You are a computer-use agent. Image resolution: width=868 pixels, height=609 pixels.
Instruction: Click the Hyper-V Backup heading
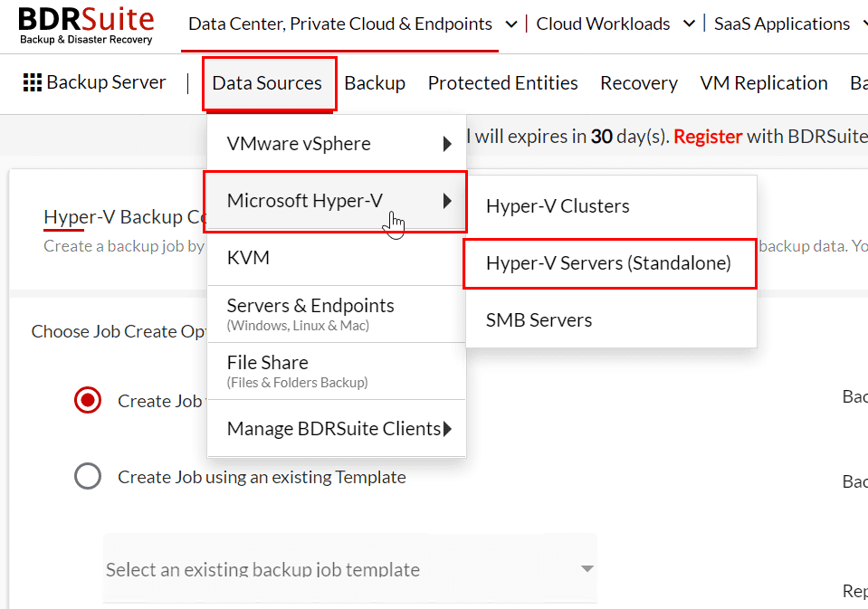point(125,217)
